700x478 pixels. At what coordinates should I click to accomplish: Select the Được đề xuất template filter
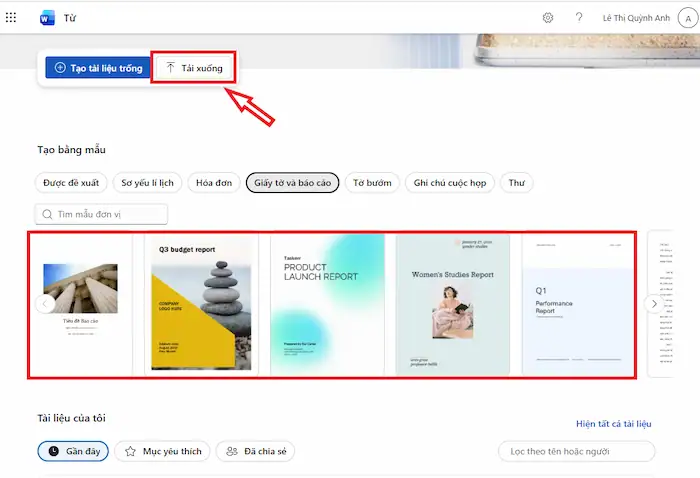coord(71,183)
